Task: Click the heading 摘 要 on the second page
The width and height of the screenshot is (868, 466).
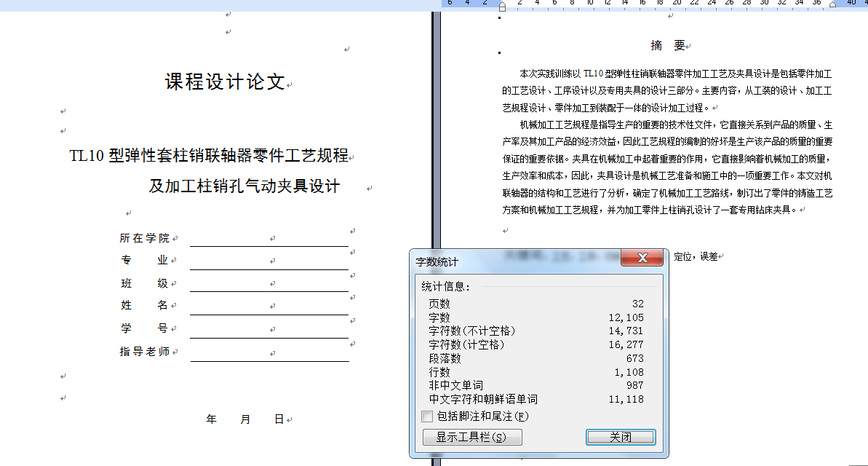Action: tap(668, 45)
